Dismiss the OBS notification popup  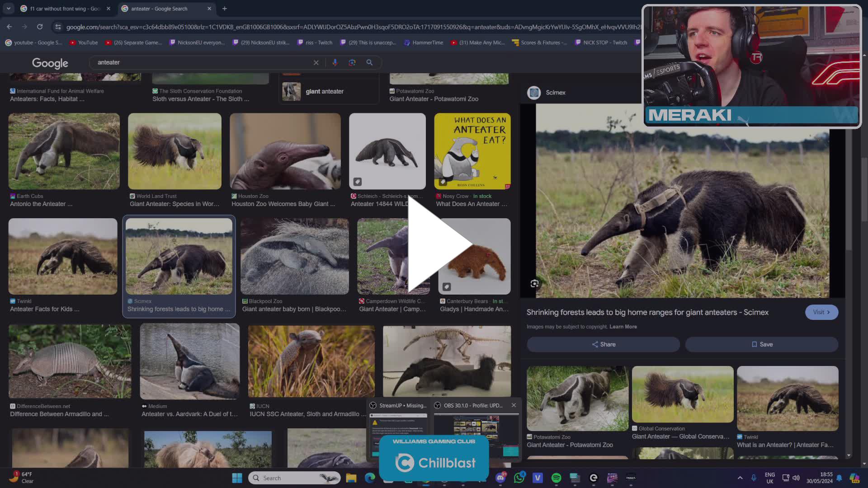pos(514,405)
